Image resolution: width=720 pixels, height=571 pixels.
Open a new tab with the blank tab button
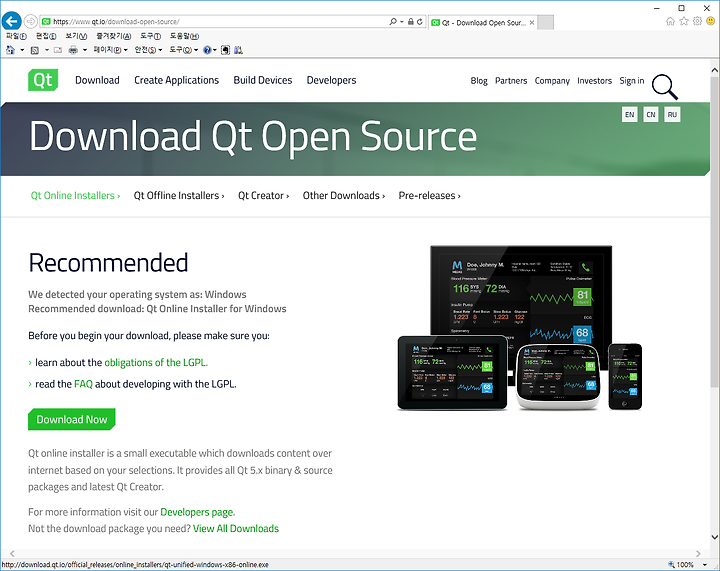click(x=545, y=22)
